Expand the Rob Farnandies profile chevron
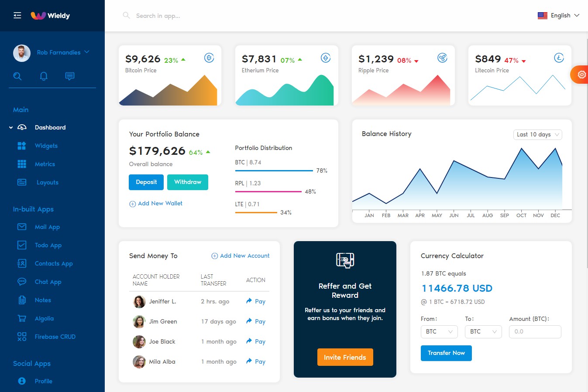This screenshot has height=392, width=588. tap(87, 51)
